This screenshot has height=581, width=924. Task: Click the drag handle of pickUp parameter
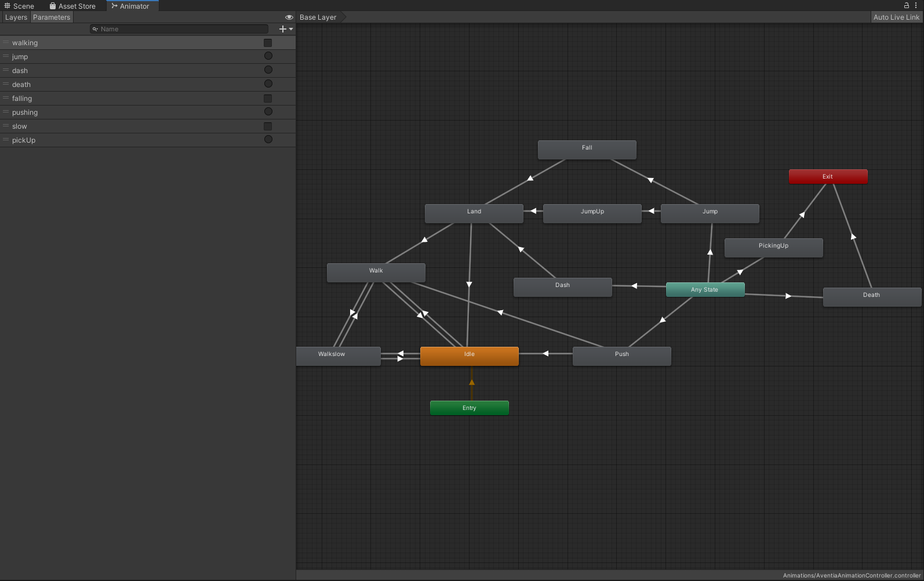click(x=6, y=140)
